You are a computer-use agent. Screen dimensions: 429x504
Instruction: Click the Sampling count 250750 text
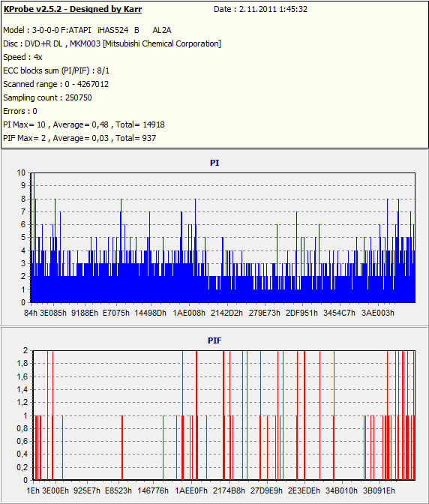(47, 97)
